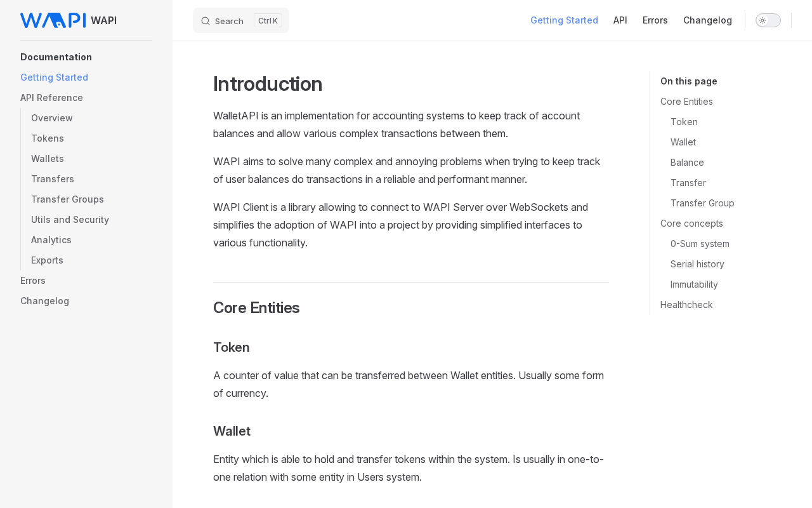This screenshot has width=812, height=508.
Task: Select Getting Started in the sidebar
Action: (x=54, y=77)
